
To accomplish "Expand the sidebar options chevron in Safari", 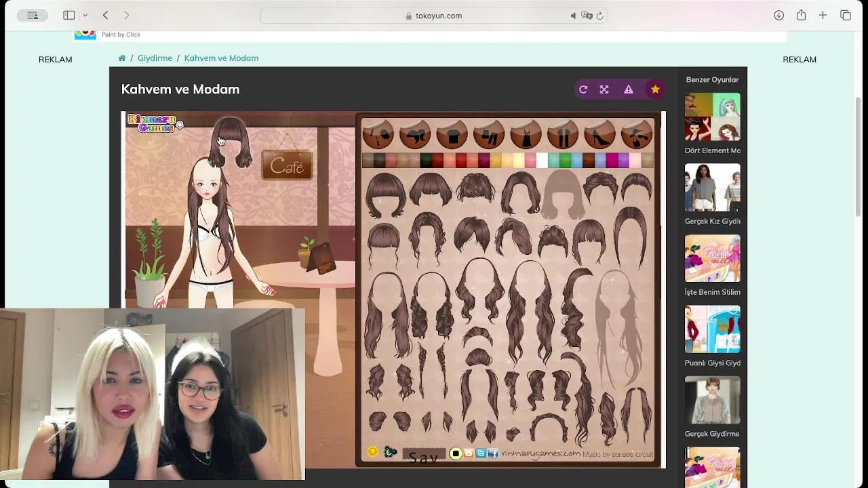I will pos(85,15).
